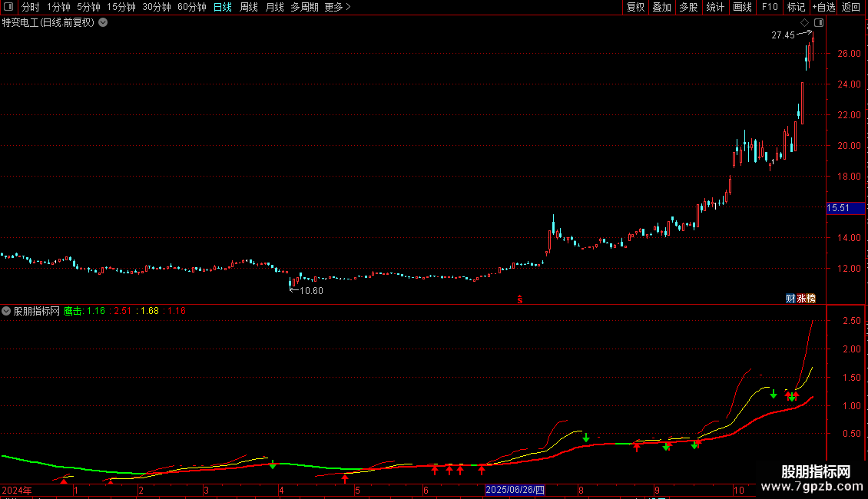Click the 叠加 overlay button

[661, 7]
